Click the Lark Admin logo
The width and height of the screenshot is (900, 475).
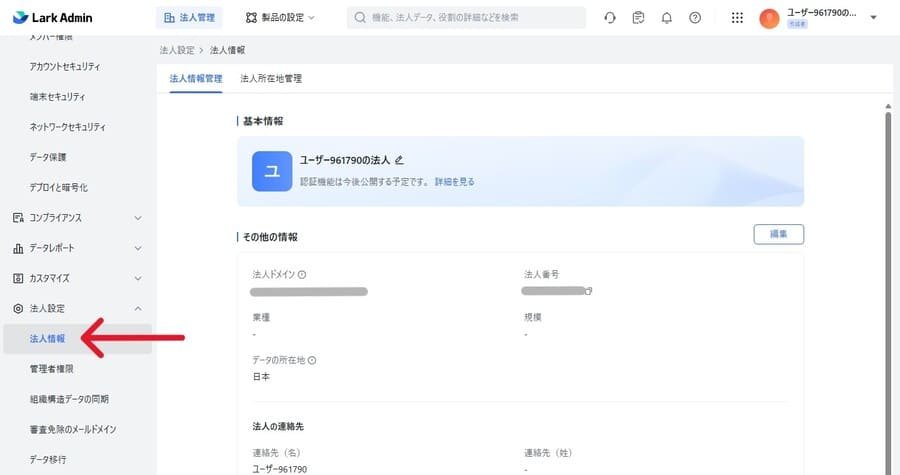pos(52,18)
